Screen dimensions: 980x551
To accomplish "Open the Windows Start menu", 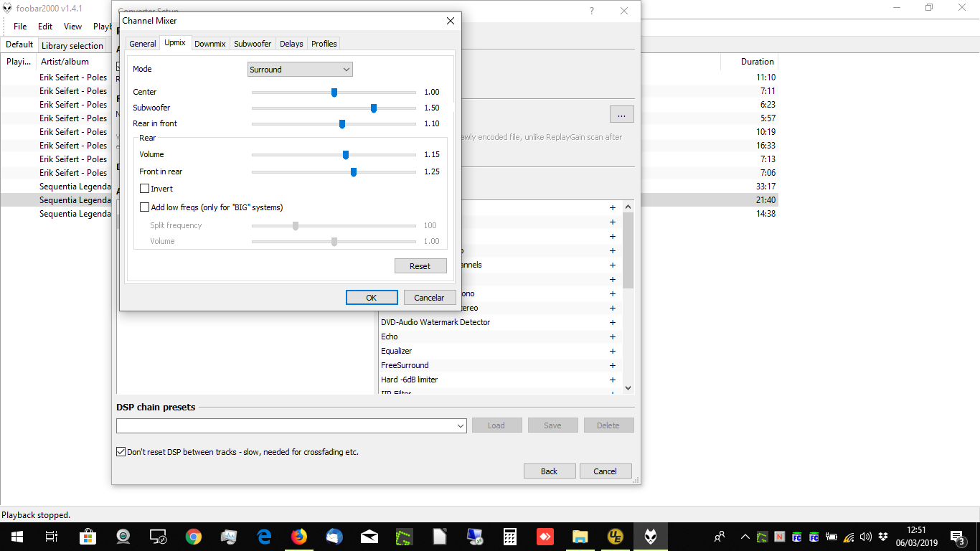I will pos(17,537).
